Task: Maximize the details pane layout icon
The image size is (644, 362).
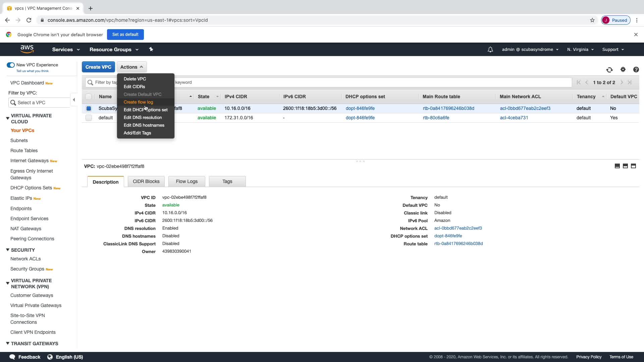Action: [633, 166]
